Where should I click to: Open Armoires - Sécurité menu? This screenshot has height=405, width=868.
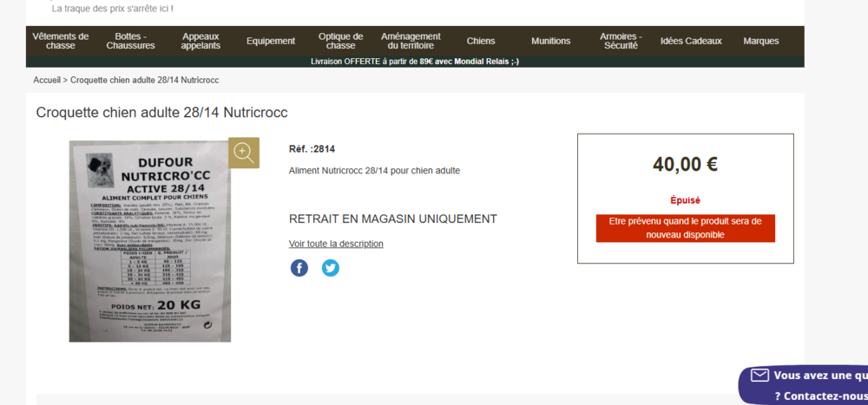click(x=621, y=41)
